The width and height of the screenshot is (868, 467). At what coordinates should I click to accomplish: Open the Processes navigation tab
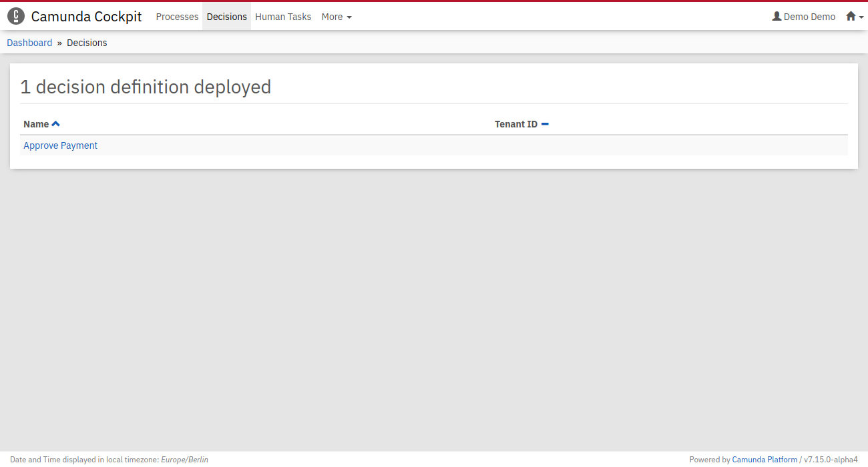pos(177,17)
